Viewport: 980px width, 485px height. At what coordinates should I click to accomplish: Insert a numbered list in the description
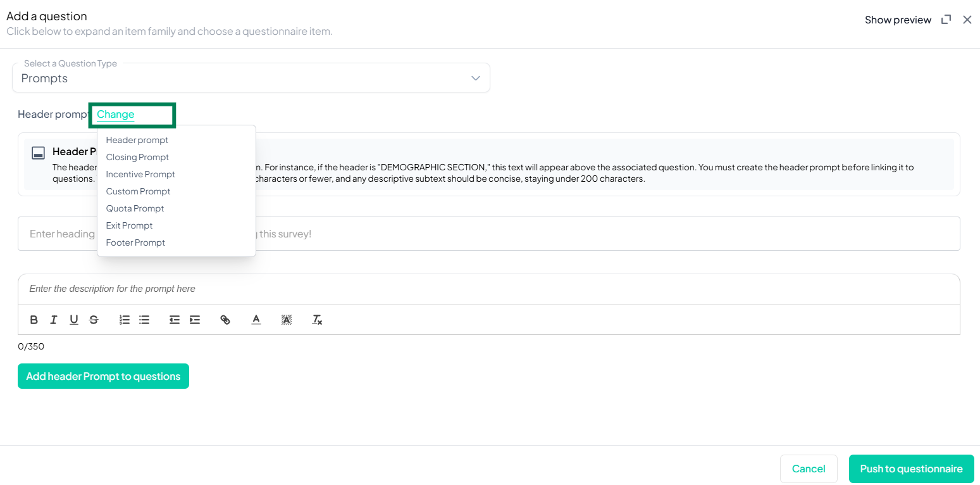click(x=125, y=320)
